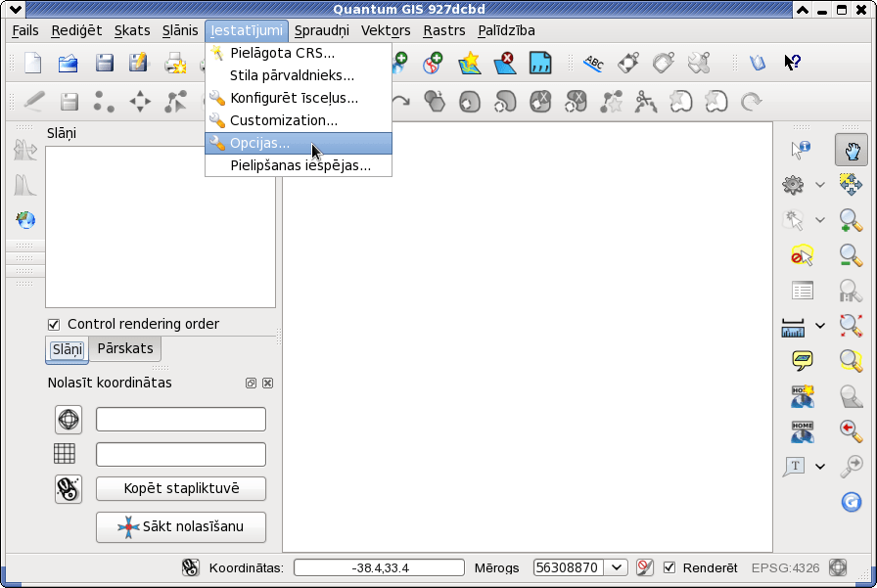Click the stop rendering icon in status bar
This screenshot has width=877, height=588.
[x=644, y=567]
